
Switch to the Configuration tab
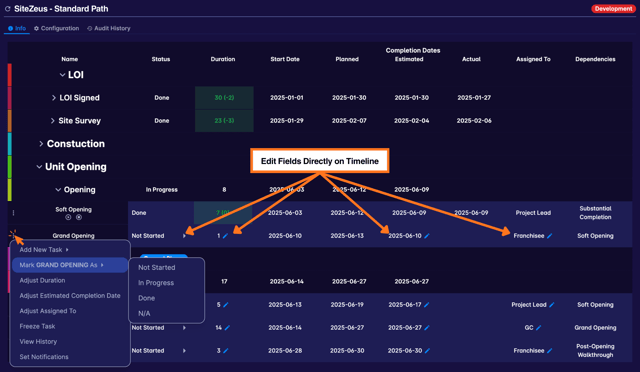coord(56,28)
